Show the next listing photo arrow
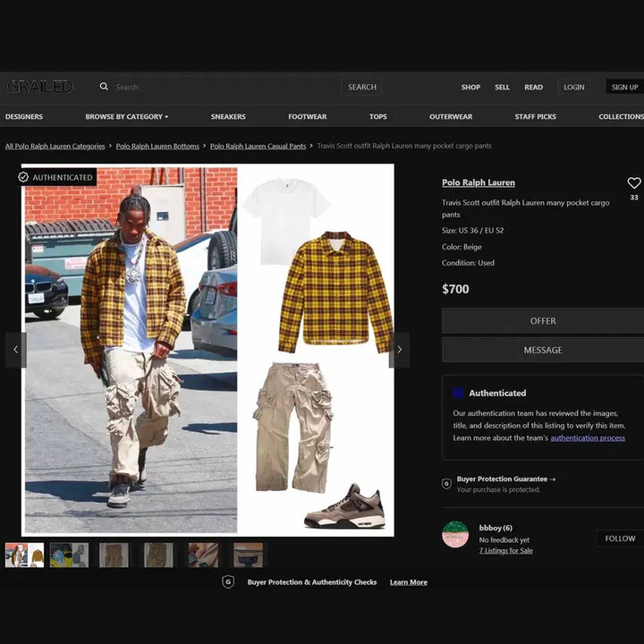The width and height of the screenshot is (644, 644). point(399,350)
